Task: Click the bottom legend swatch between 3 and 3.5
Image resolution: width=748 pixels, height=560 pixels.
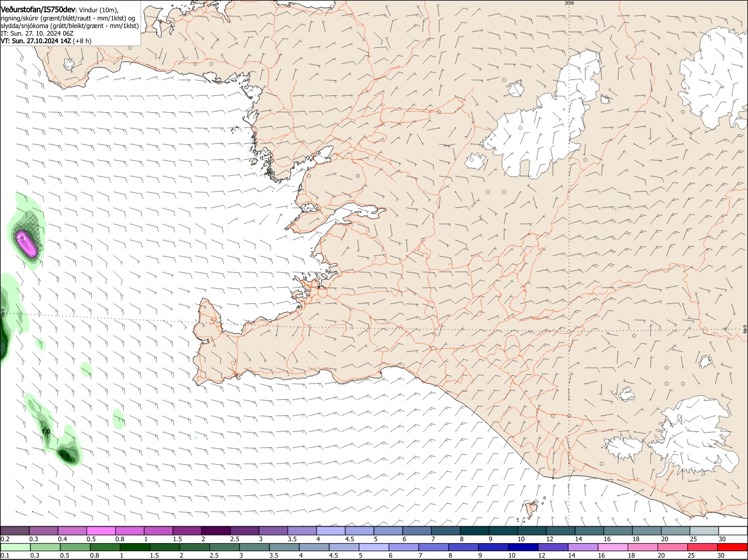Action: tap(254, 547)
